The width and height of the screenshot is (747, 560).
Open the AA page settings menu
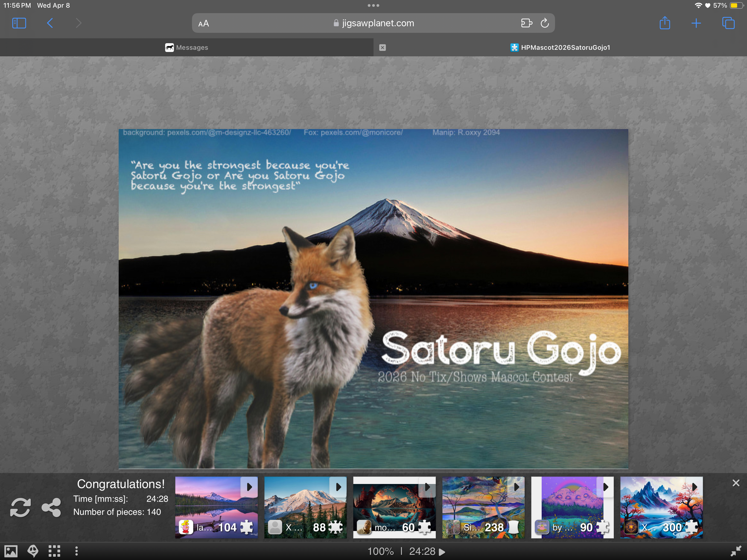point(204,24)
